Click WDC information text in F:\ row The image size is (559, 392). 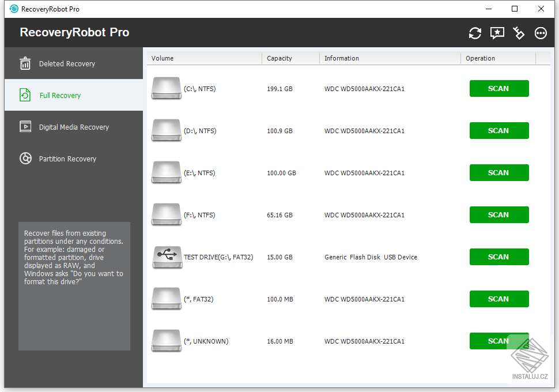(364, 215)
